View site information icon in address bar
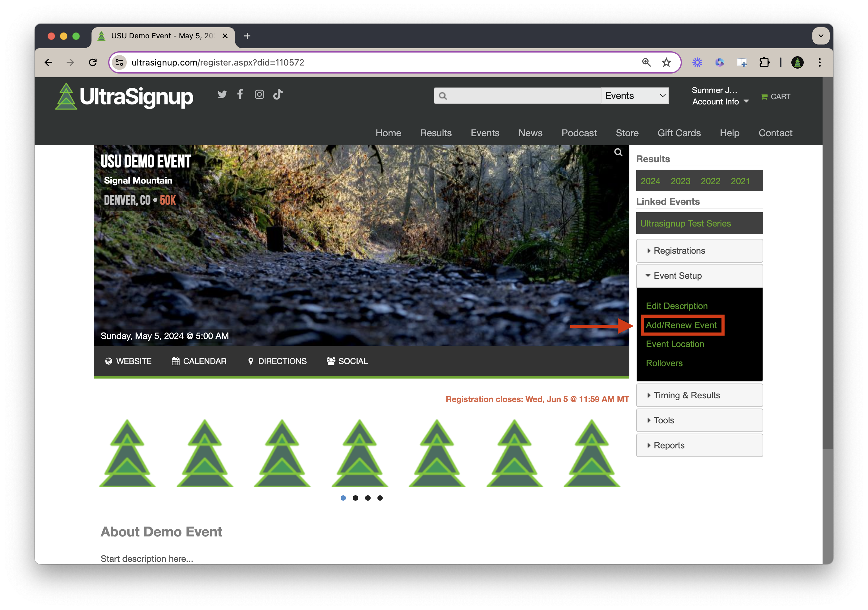The width and height of the screenshot is (868, 610). pyautogui.click(x=119, y=62)
